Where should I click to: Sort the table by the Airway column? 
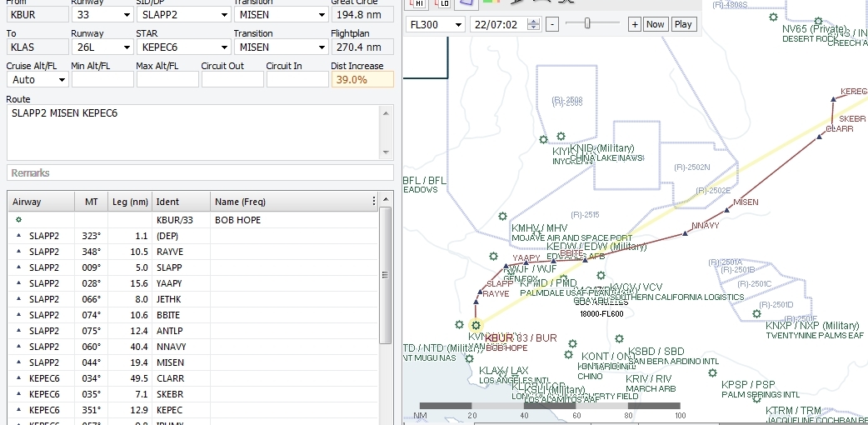[x=41, y=202]
